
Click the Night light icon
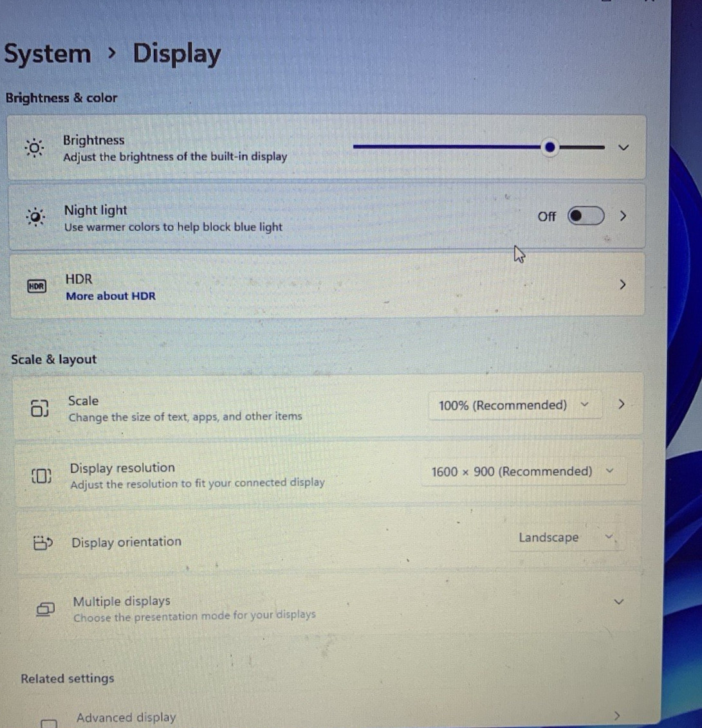(35, 217)
